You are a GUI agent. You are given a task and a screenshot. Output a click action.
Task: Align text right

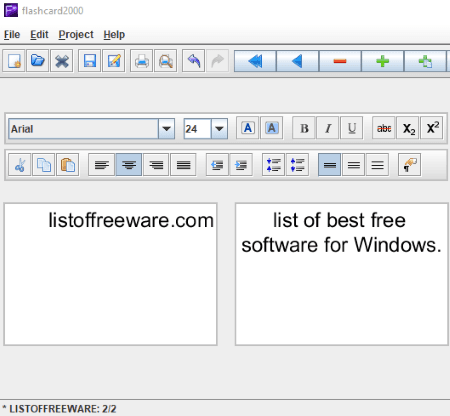[156, 165]
